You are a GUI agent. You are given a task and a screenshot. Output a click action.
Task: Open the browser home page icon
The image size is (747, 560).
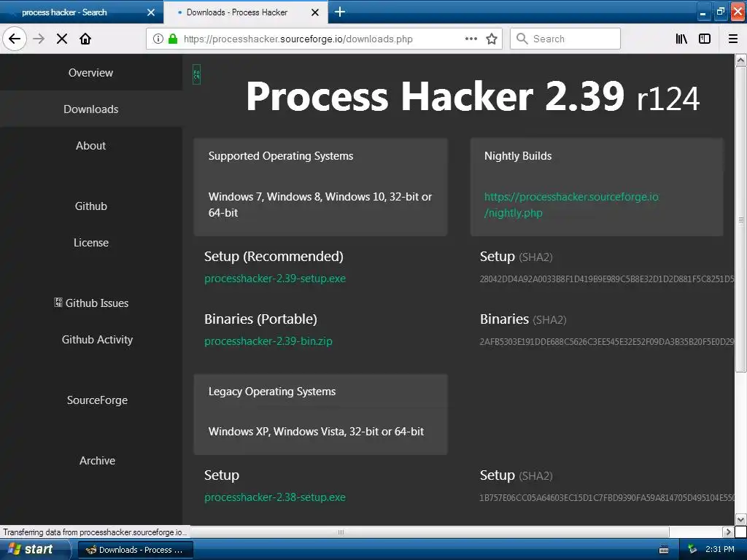pos(85,39)
